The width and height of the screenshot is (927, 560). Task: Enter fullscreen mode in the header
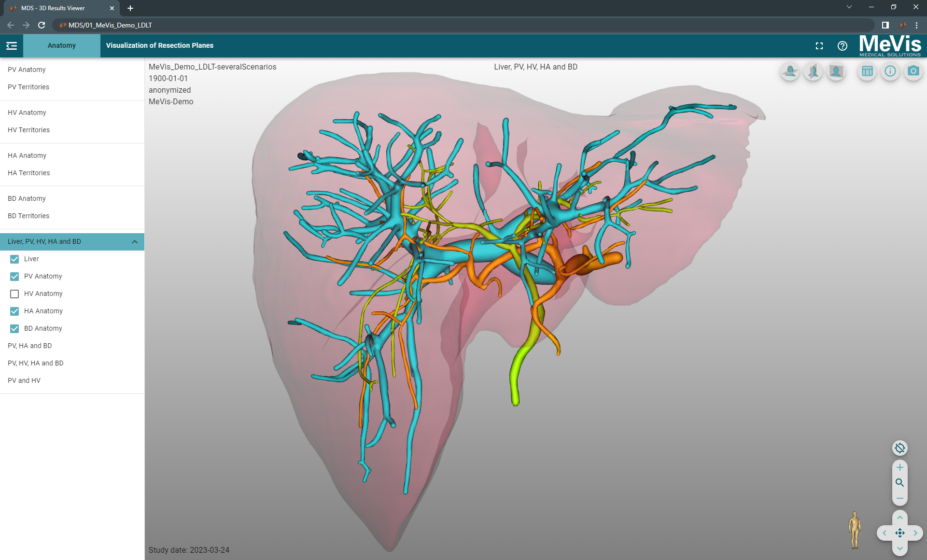click(x=819, y=46)
